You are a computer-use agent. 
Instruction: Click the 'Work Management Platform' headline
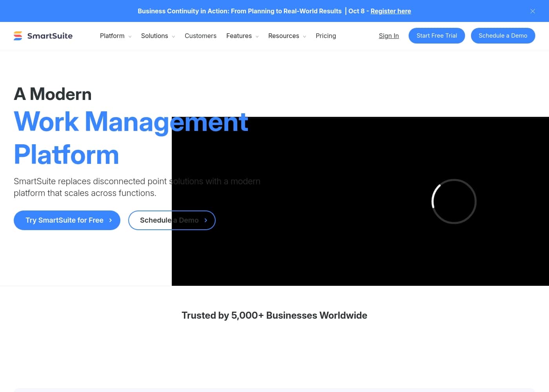(131, 138)
